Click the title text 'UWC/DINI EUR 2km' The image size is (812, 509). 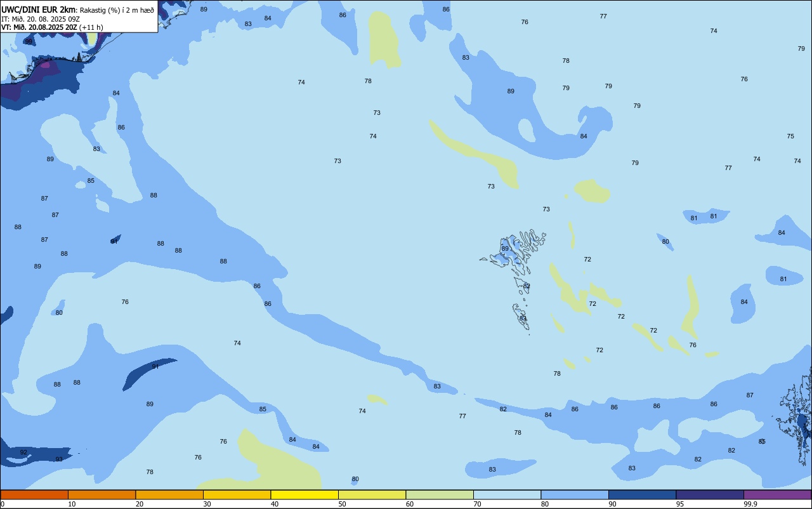tap(38, 10)
